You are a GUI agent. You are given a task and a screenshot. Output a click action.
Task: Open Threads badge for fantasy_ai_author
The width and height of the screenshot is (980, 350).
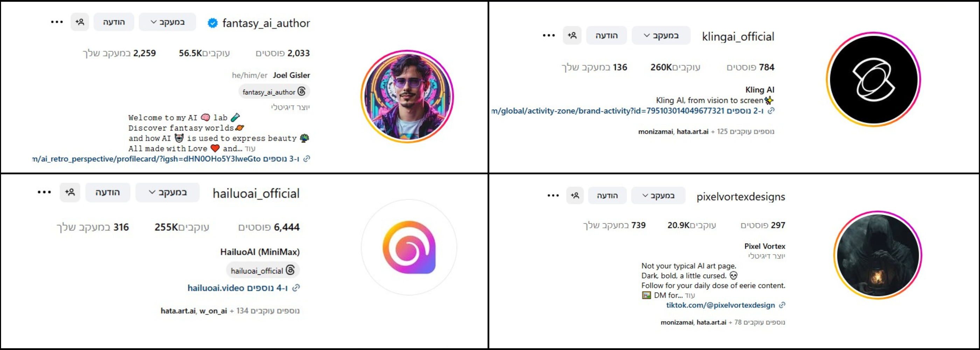point(274,92)
